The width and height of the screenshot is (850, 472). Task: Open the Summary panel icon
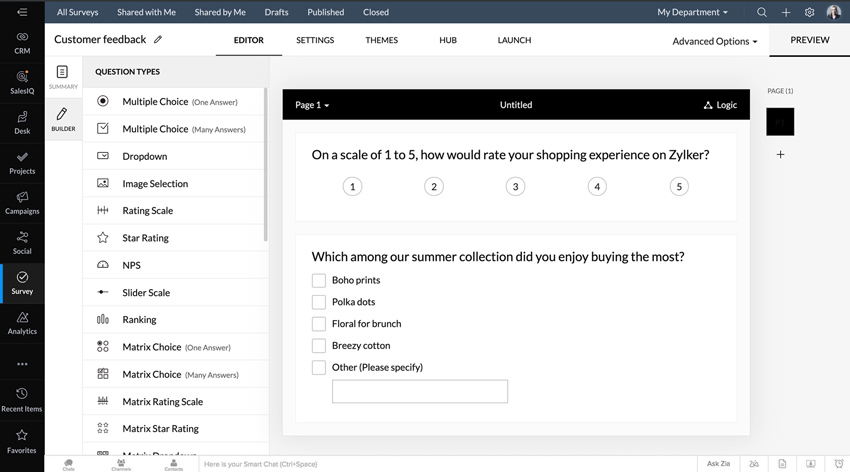(62, 77)
